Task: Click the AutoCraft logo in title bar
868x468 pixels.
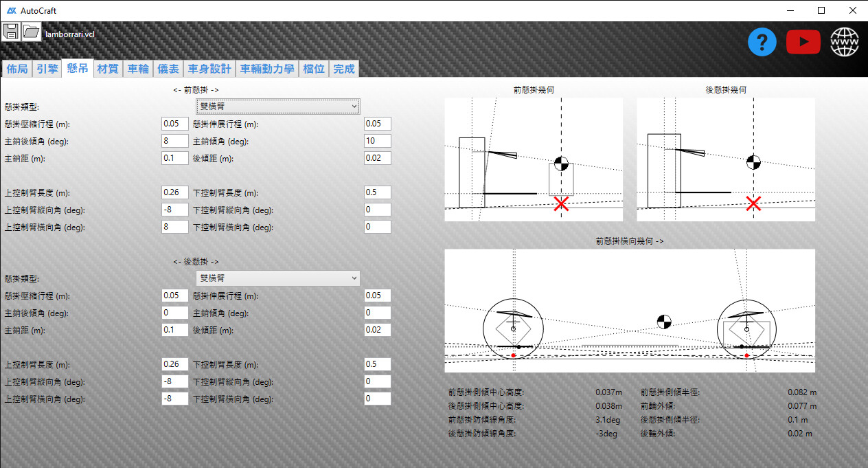Action: click(x=11, y=10)
